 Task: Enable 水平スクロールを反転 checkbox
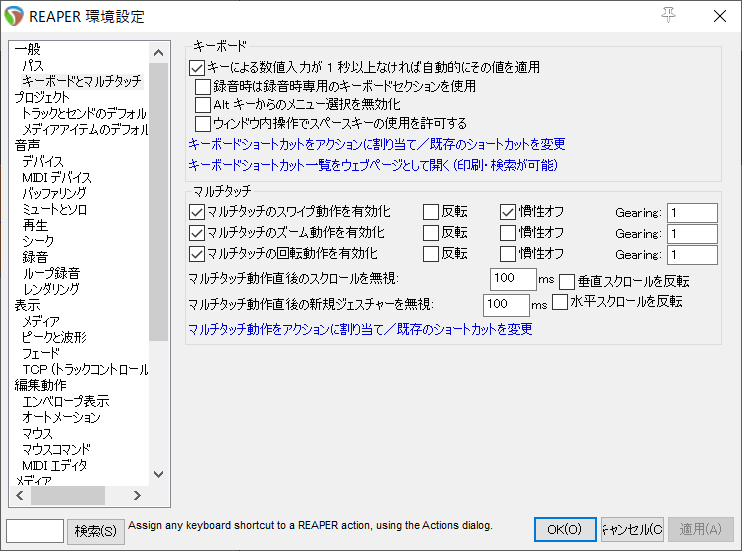560,302
